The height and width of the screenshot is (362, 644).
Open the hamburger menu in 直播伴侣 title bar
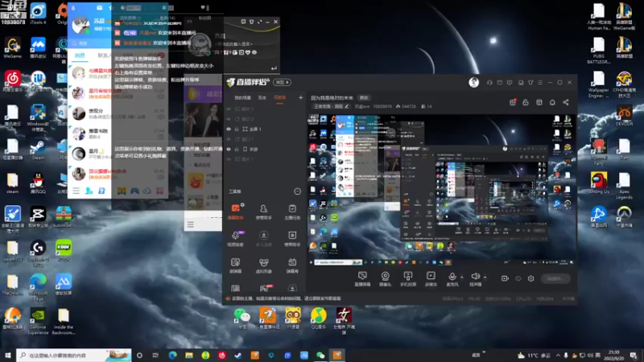[x=540, y=83]
